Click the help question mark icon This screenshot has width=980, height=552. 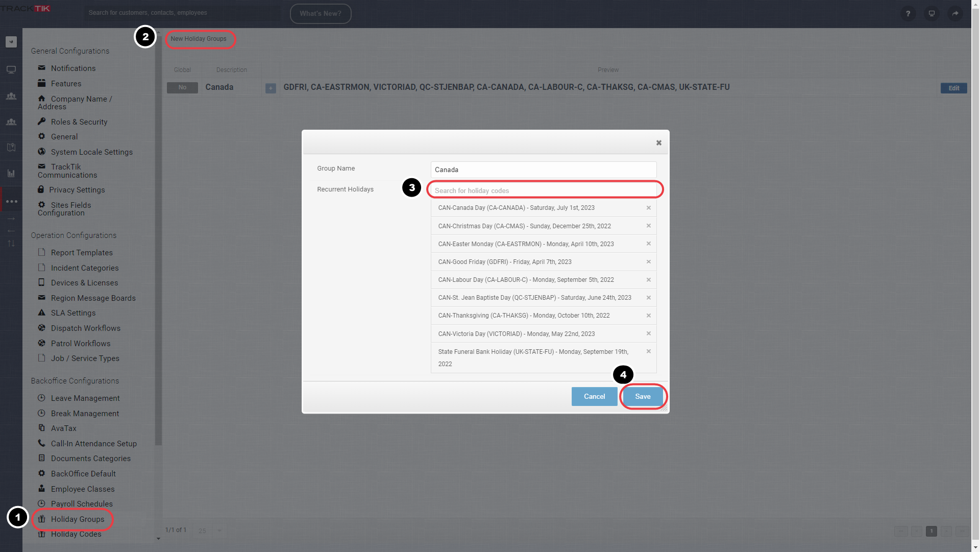(908, 14)
